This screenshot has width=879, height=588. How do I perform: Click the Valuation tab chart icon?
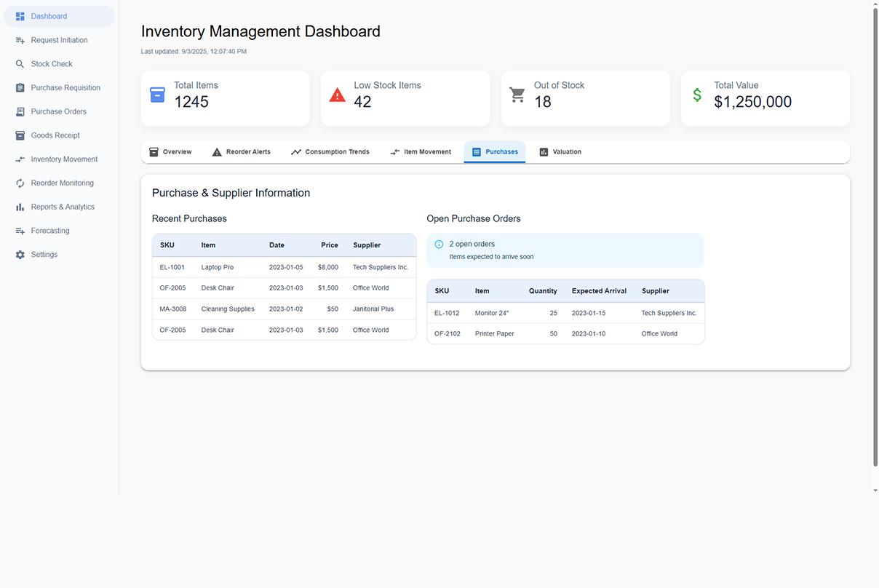tap(544, 152)
